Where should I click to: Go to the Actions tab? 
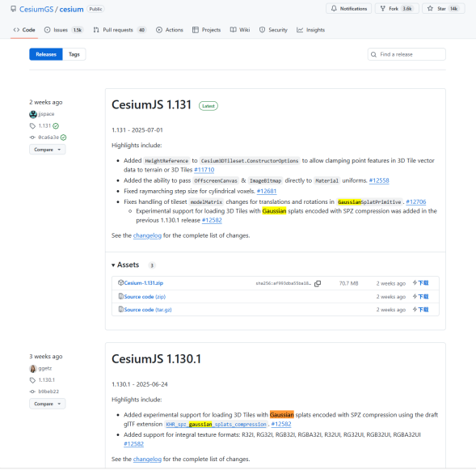[170, 30]
